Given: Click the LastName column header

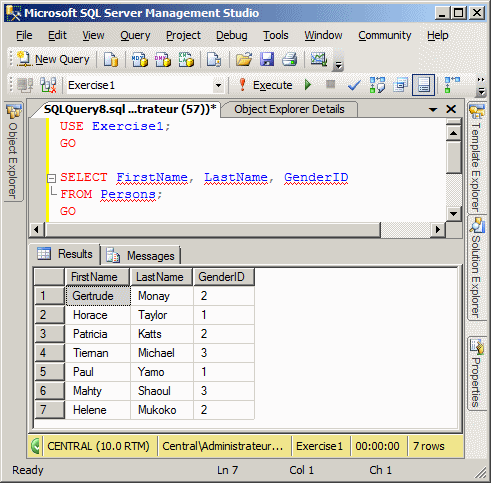Looking at the screenshot, I should coord(161,277).
